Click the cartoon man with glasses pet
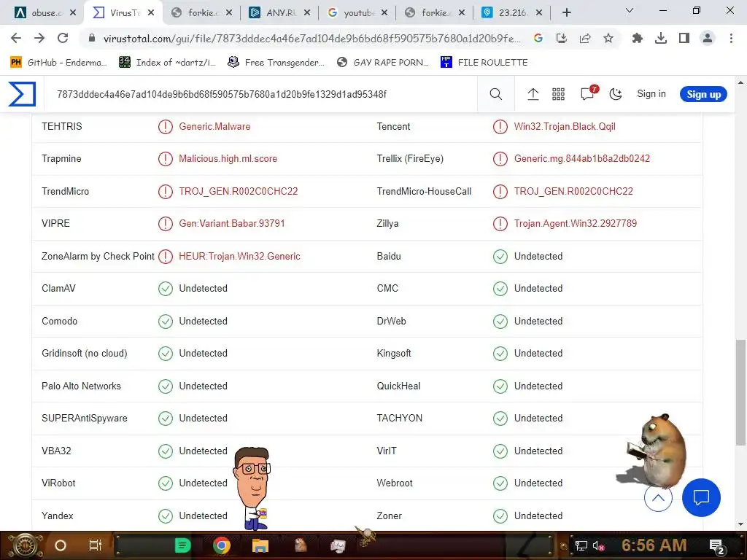Screen dimensions: 747x560 (252, 488)
